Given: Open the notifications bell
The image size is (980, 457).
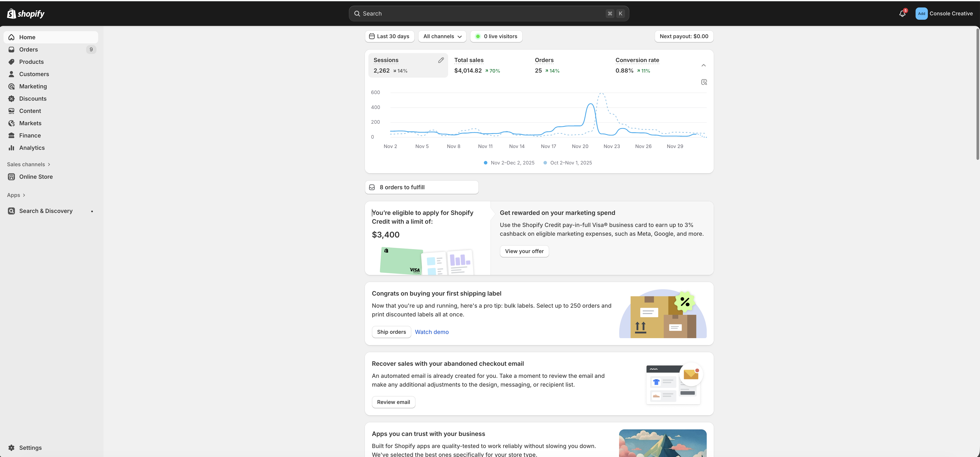Looking at the screenshot, I should (x=902, y=13).
